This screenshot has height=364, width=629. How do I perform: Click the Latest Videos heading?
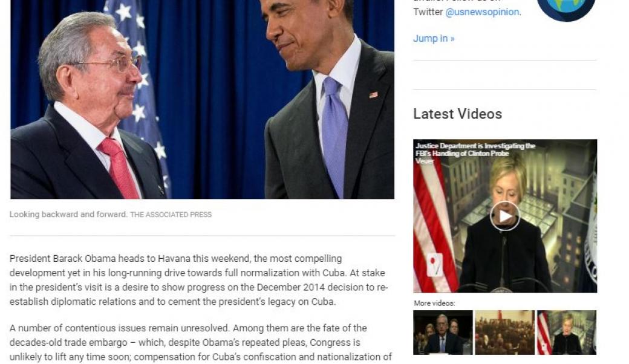tap(458, 114)
